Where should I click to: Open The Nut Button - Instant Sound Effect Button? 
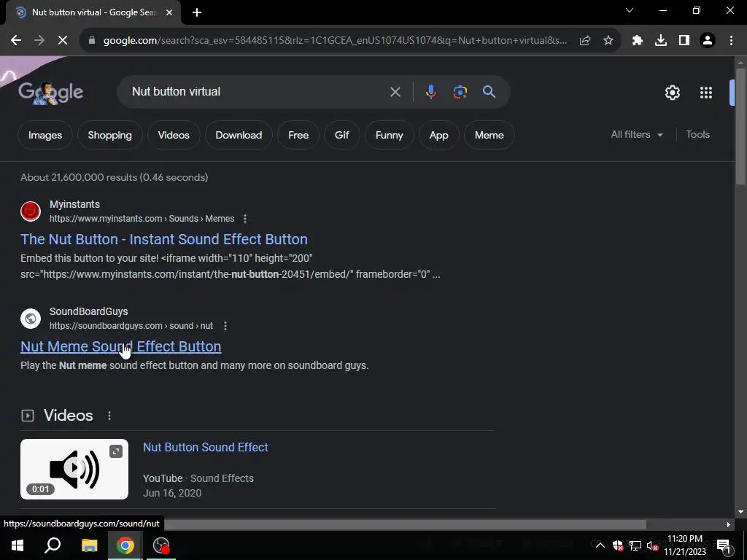click(164, 239)
